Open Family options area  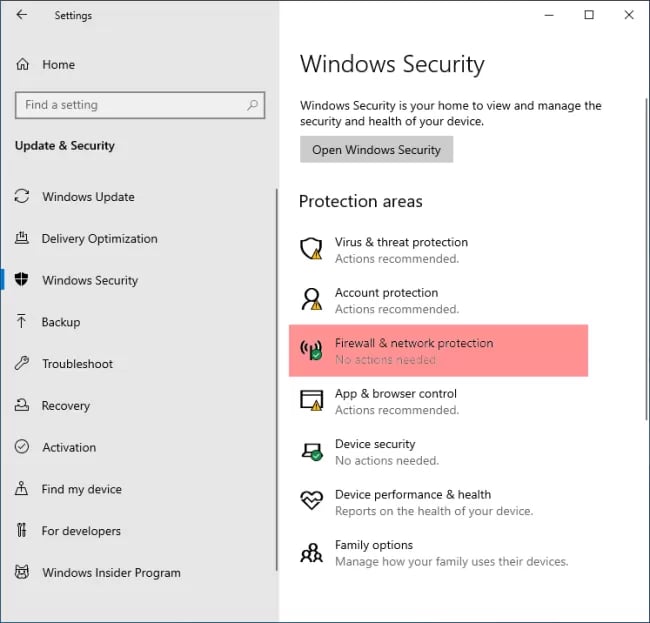(x=438, y=553)
